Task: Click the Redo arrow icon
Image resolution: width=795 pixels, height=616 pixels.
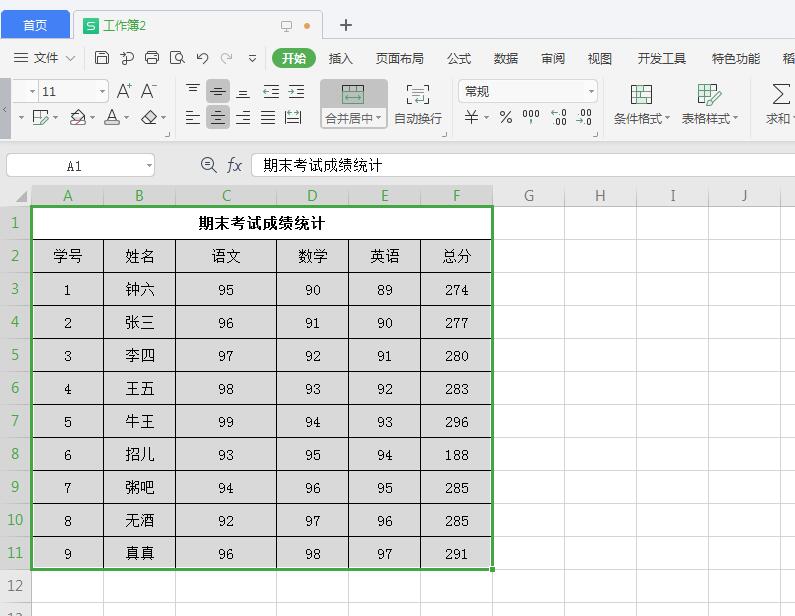Action: coord(227,58)
